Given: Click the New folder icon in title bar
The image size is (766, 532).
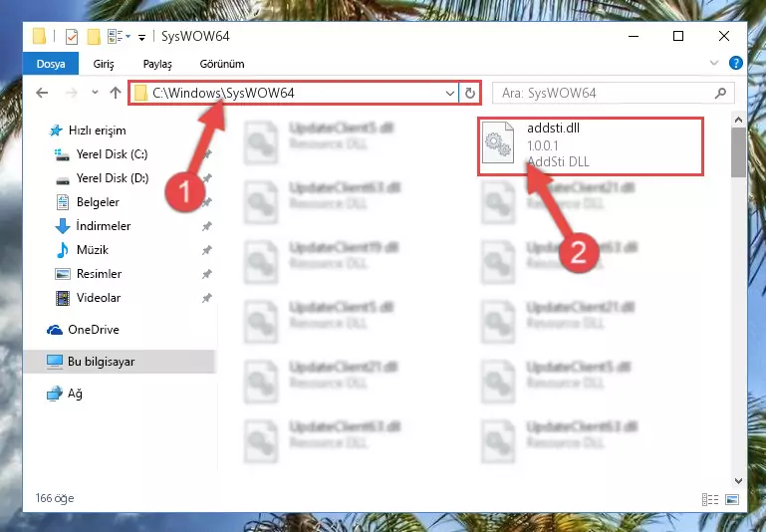Looking at the screenshot, I should (x=94, y=37).
